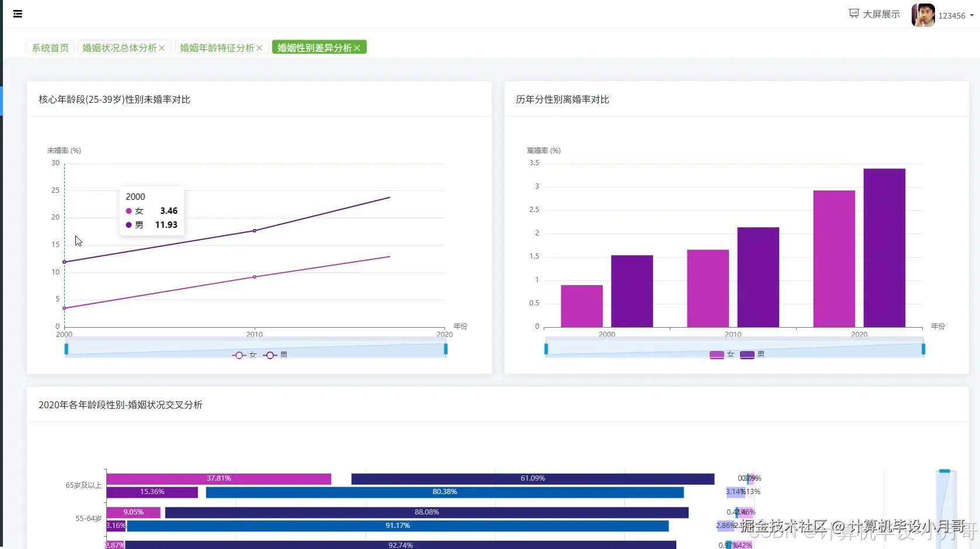Image resolution: width=980 pixels, height=549 pixels.
Task: Toggle 女 series in line chart legend
Action: [244, 355]
